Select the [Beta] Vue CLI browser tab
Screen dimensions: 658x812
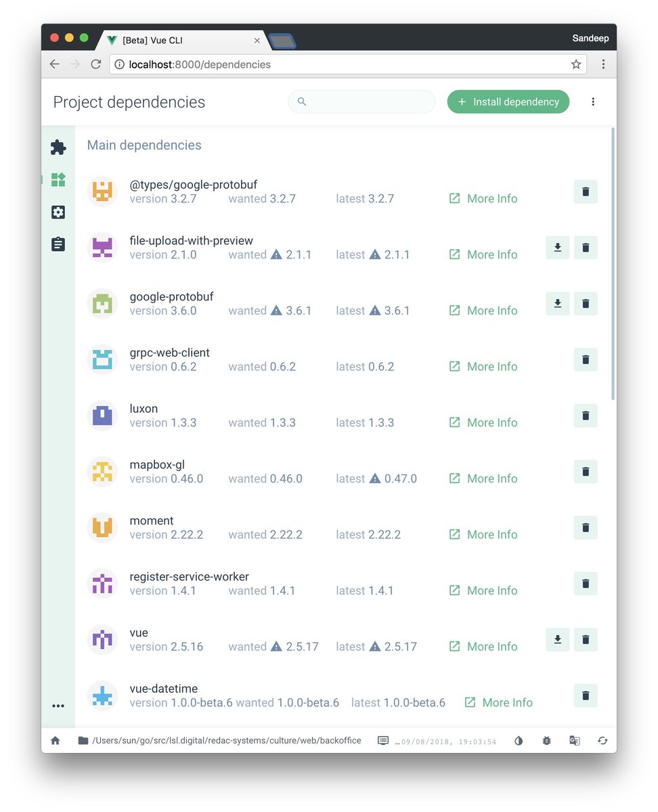click(x=181, y=41)
